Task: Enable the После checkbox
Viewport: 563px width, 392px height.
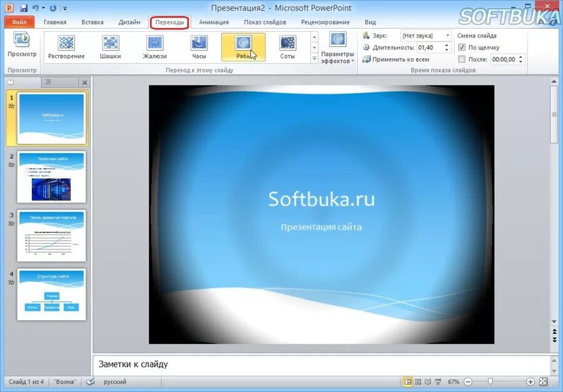Action: [462, 59]
